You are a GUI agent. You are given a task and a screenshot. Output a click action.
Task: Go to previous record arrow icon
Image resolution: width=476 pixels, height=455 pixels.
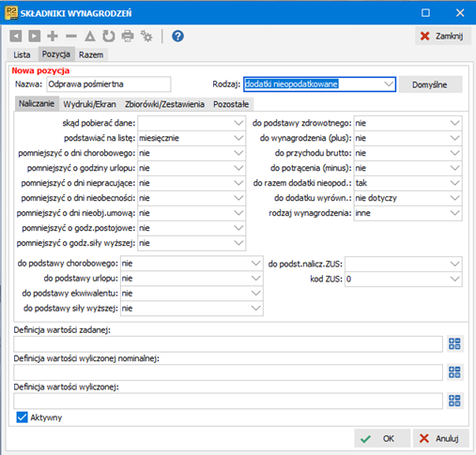click(x=16, y=36)
